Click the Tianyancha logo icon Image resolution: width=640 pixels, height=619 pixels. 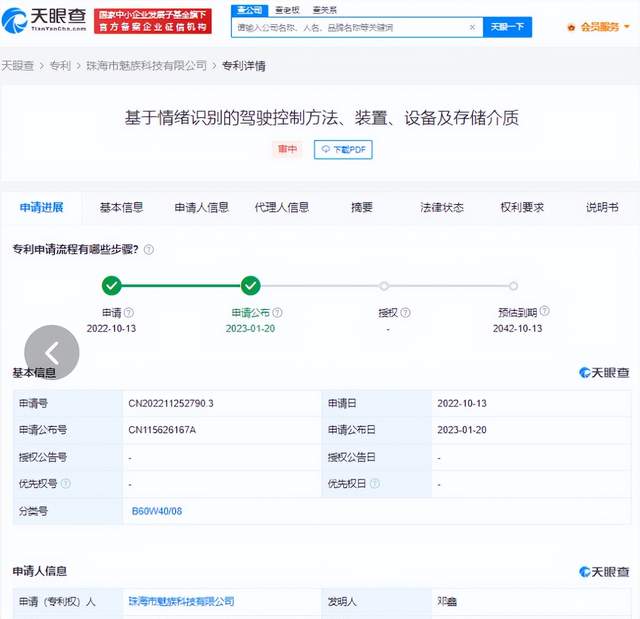[x=14, y=20]
